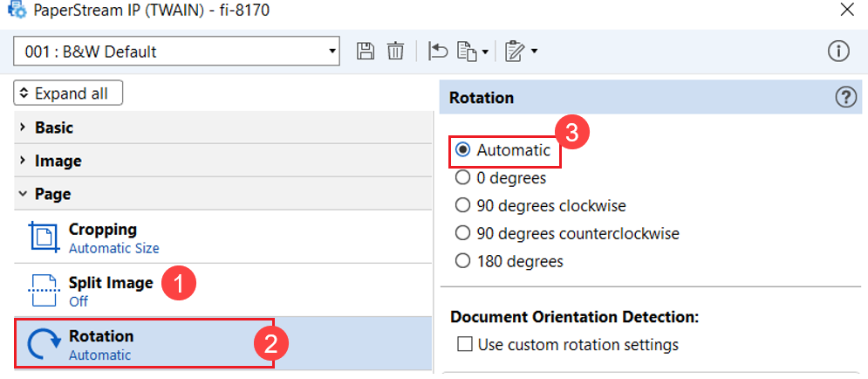Viewport: 868px width, 379px height.
Task: Click the restore default settings arrow icon
Action: coord(438,52)
